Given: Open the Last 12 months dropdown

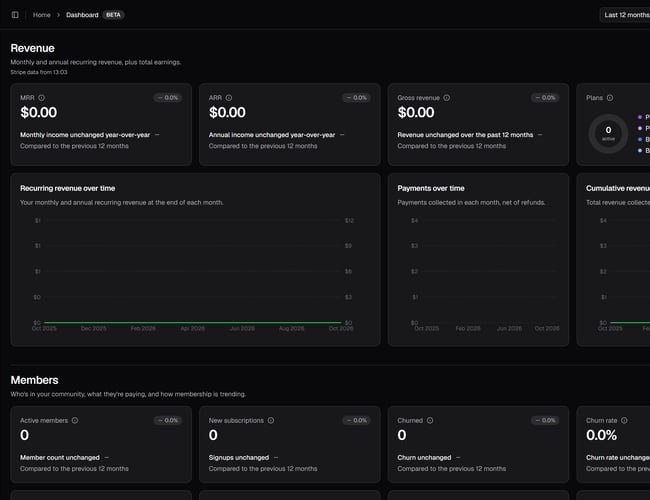Looking at the screenshot, I should click(x=626, y=15).
